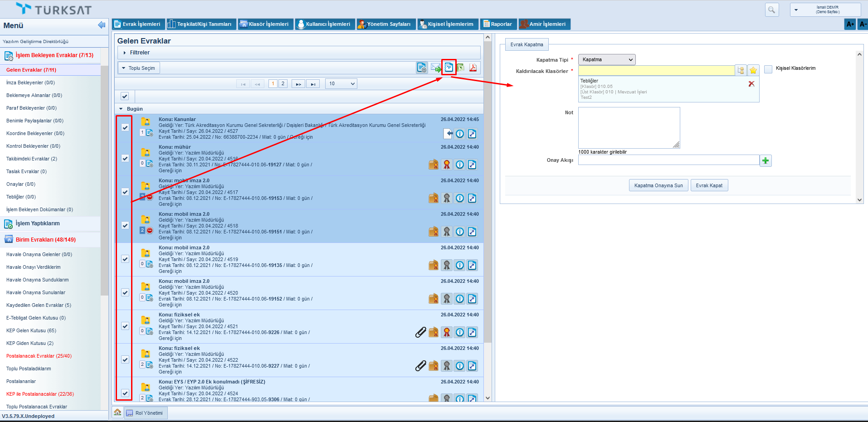Uncheck the Konu: Kanunlar document checkbox
Screen dimensions: 868x422
point(125,127)
